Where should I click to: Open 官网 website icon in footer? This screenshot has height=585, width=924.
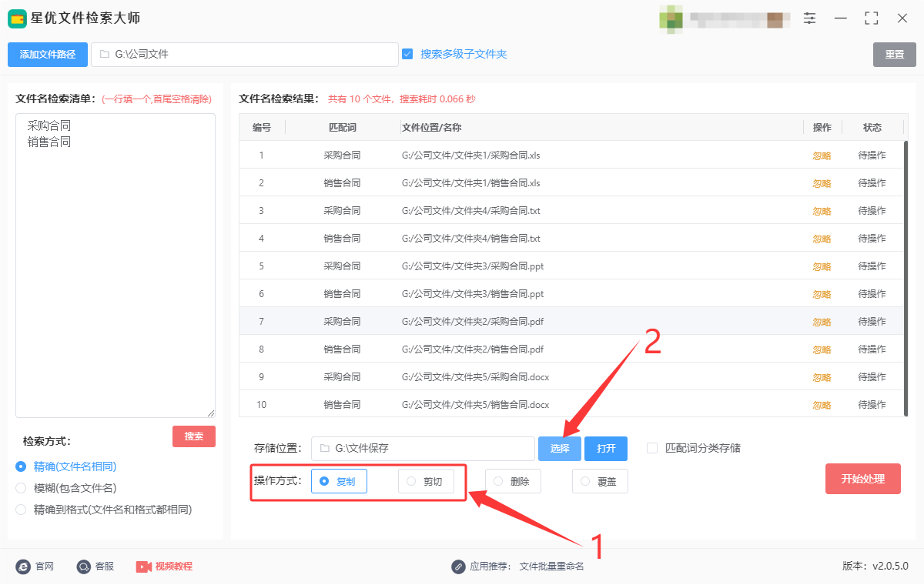click(x=23, y=567)
